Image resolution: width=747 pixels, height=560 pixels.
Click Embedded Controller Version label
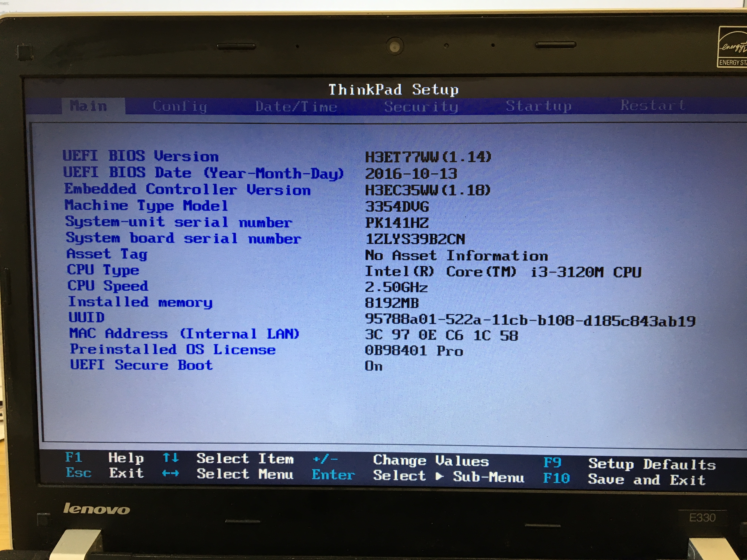pos(187,189)
